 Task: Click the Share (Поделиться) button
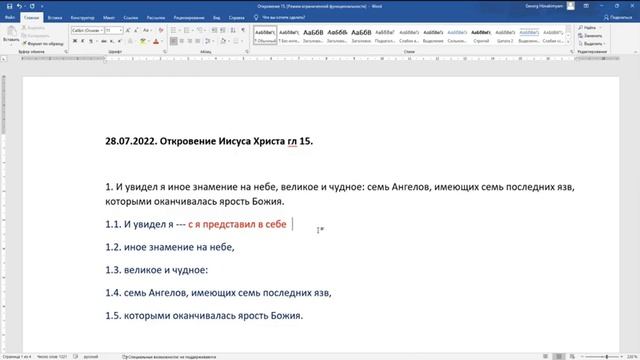[x=618, y=18]
